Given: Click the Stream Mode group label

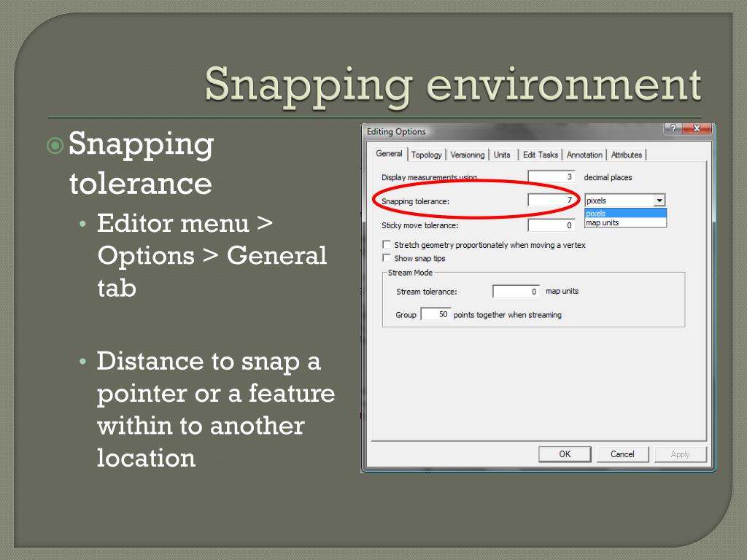Looking at the screenshot, I should [410, 273].
